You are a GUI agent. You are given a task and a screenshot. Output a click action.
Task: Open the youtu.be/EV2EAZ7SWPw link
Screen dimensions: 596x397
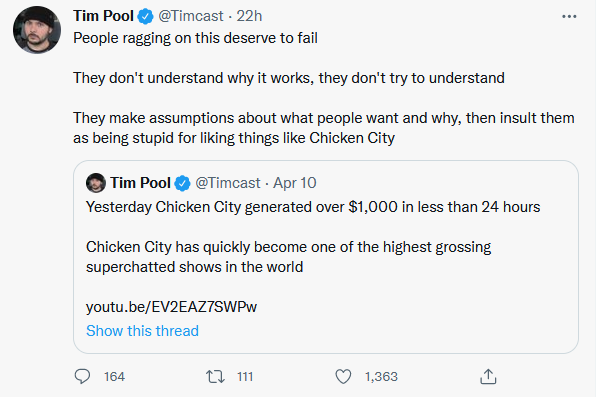[171, 306]
